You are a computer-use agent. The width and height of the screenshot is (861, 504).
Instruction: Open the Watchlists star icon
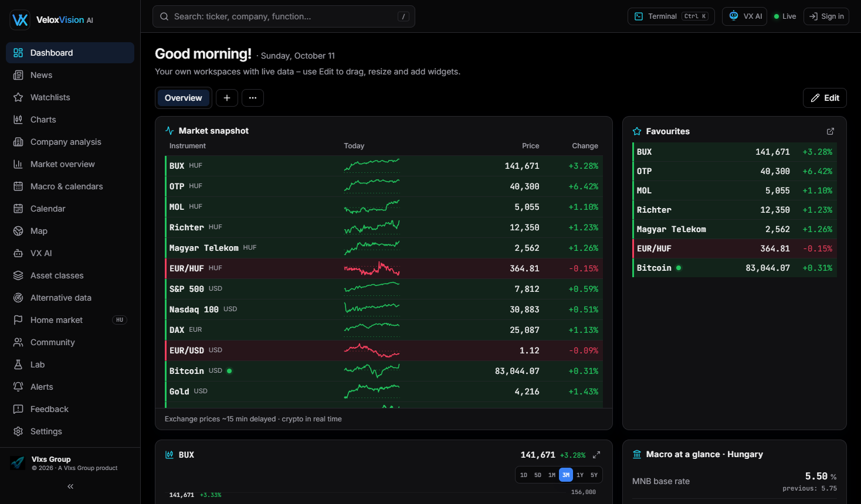(18, 97)
